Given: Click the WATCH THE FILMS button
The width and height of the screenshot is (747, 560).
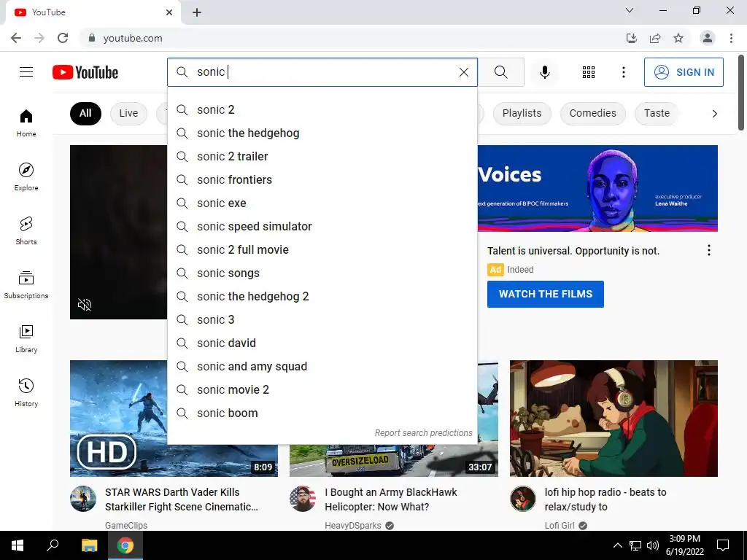Looking at the screenshot, I should pos(546,295).
